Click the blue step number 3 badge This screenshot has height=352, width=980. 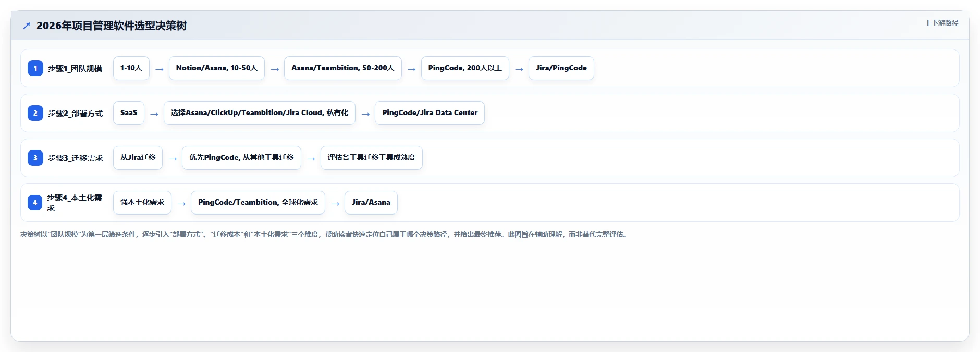click(x=35, y=158)
